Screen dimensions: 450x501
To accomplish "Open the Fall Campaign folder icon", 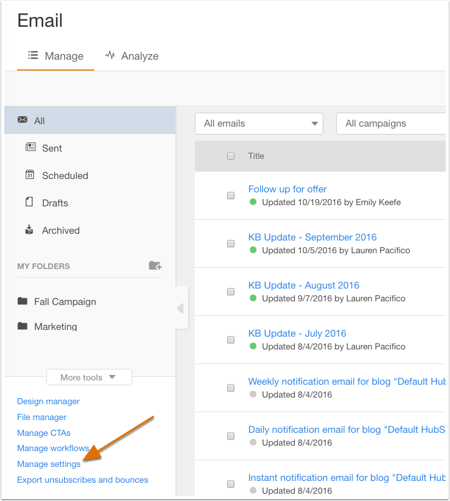I will click(22, 301).
